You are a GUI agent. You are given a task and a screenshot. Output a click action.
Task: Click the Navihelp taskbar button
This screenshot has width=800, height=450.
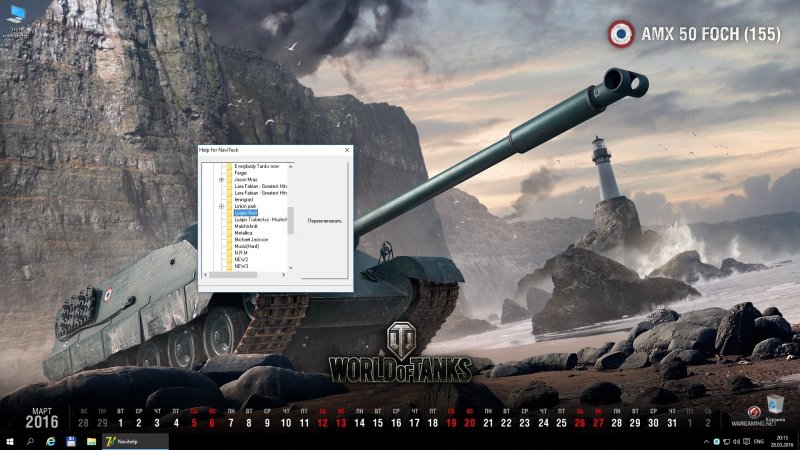point(135,441)
